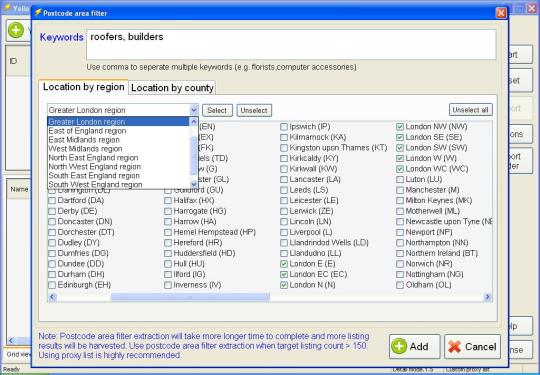Viewport: 540px width, 375px height.
Task: Check the Oldham (OL) checkbox
Action: click(400, 285)
